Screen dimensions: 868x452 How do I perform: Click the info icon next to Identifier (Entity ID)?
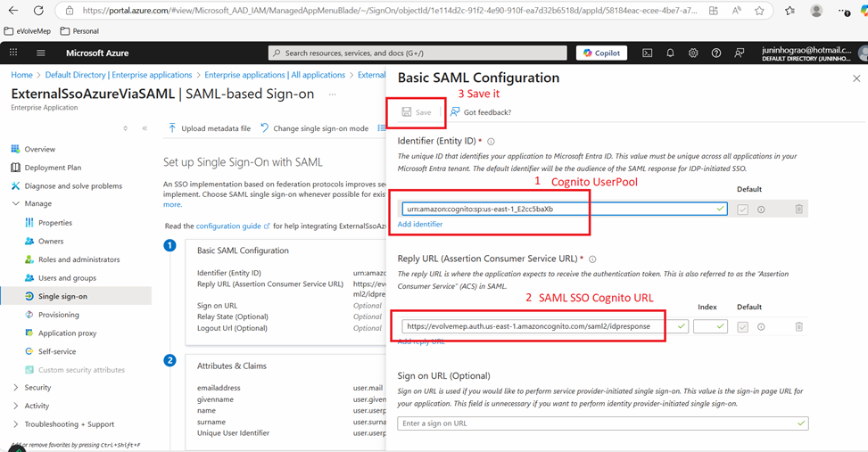[x=491, y=142]
